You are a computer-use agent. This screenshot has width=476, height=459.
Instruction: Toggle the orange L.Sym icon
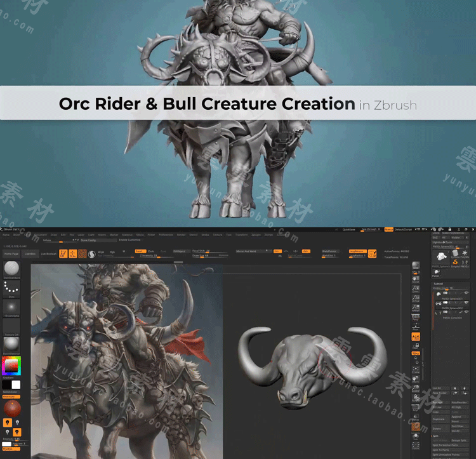(416, 336)
